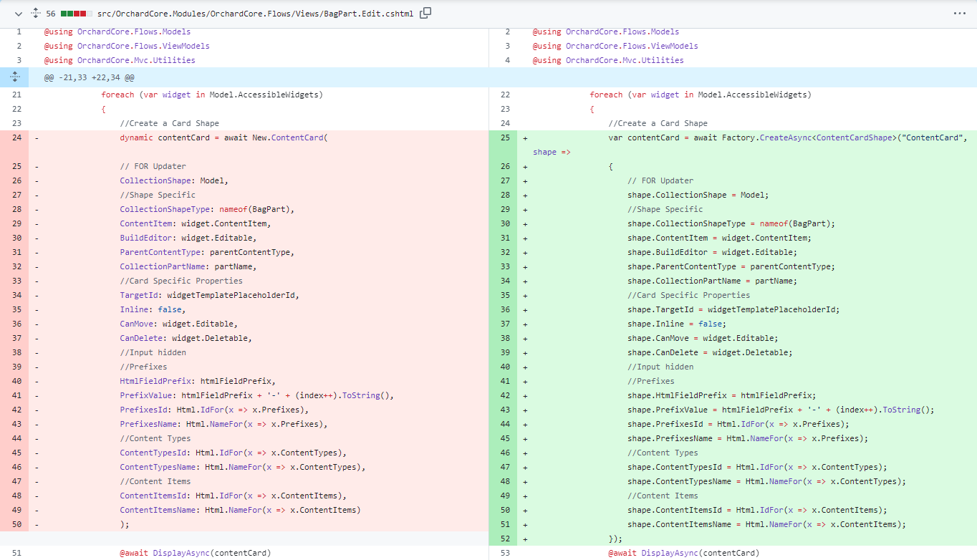This screenshot has height=560, width=977.
Task: Click added line starting 'shape.ContentItemsId = Html.IdFor'
Action: (757, 510)
